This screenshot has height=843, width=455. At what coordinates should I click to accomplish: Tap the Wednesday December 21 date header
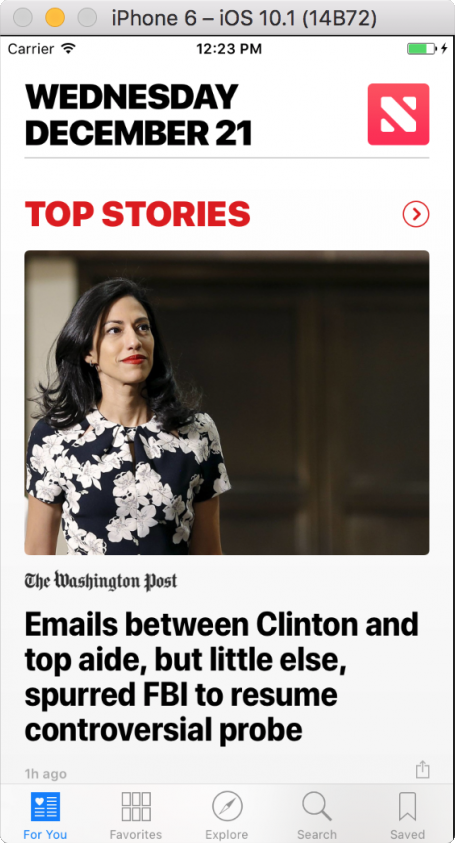click(139, 115)
